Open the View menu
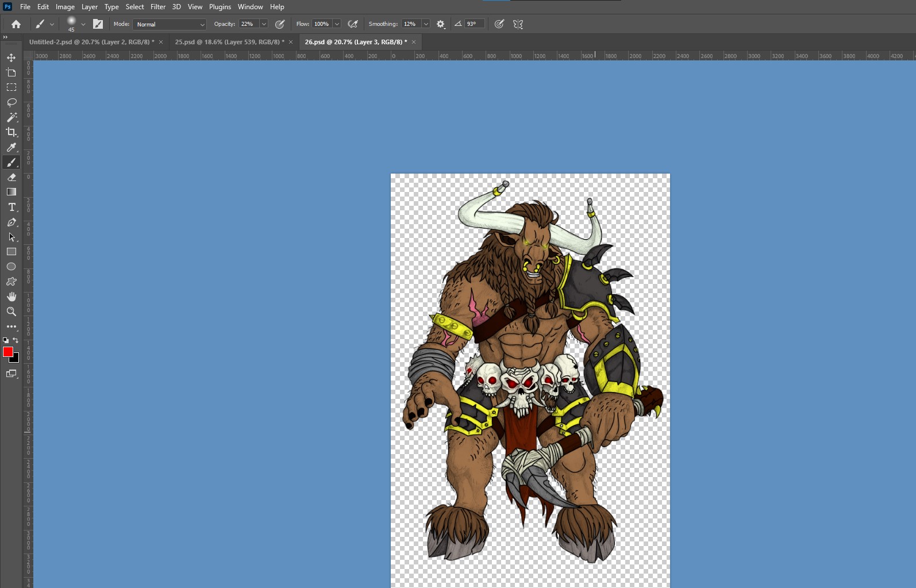The width and height of the screenshot is (916, 588). pos(195,7)
